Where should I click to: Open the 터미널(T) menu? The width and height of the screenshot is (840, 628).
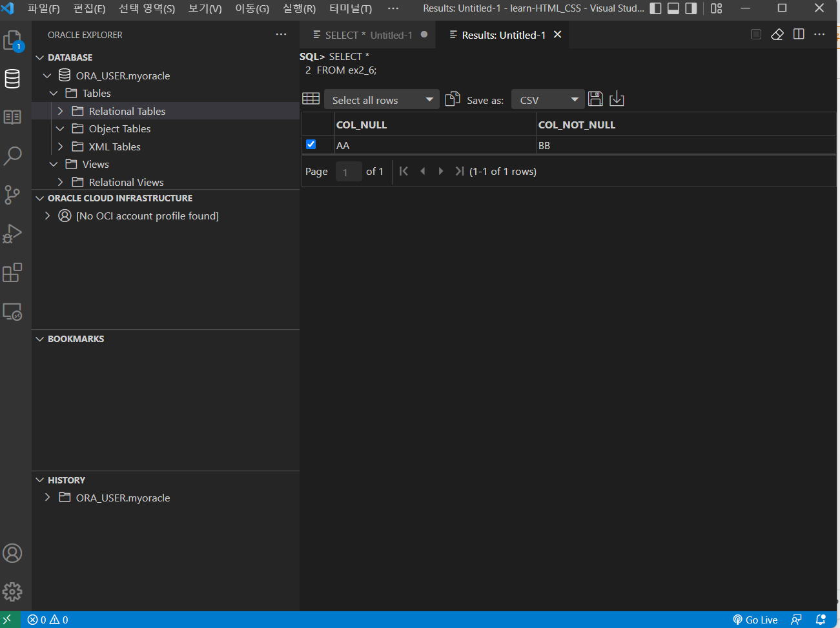351,8
